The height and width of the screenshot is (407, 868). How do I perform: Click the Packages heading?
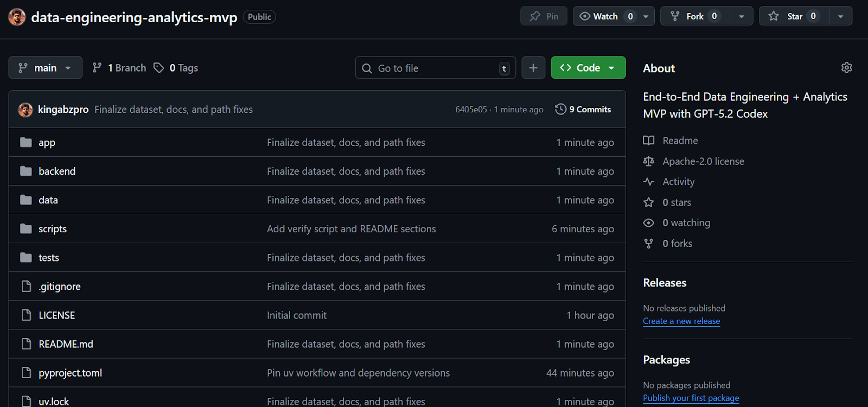[666, 360]
